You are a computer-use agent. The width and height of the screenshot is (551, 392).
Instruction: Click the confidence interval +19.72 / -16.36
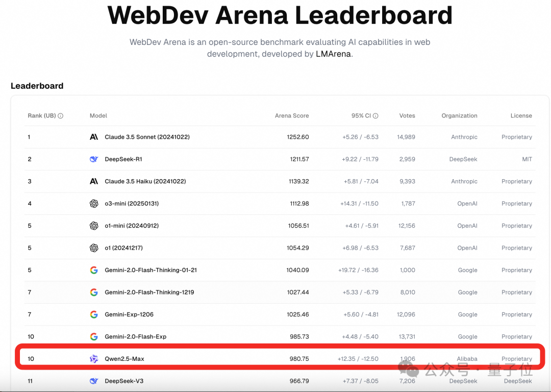(x=359, y=269)
